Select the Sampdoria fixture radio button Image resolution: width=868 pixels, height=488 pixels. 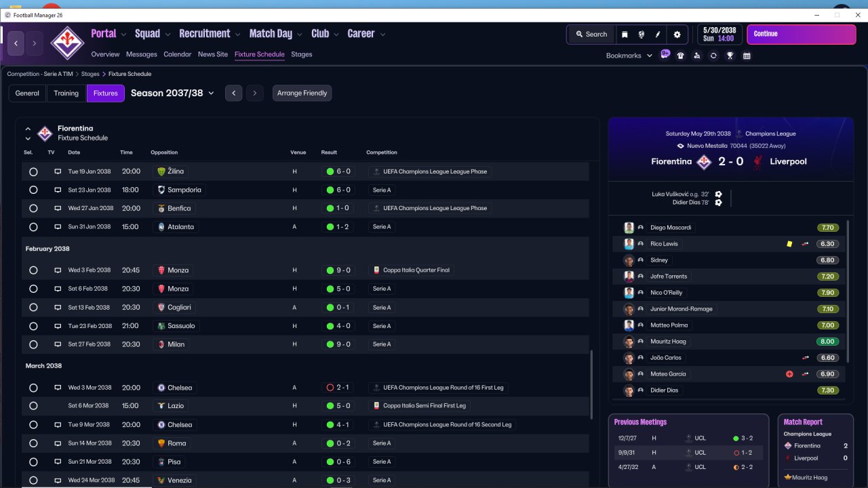coord(33,190)
